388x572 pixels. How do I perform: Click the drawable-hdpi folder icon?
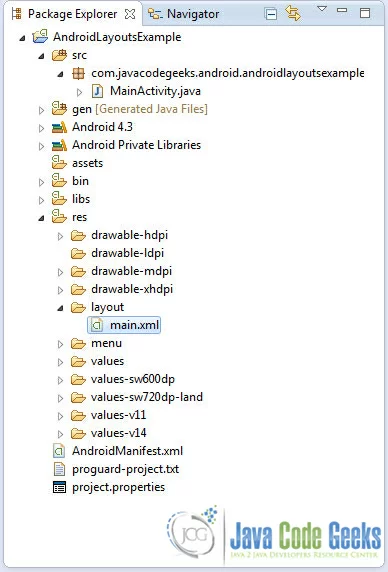tap(78, 236)
